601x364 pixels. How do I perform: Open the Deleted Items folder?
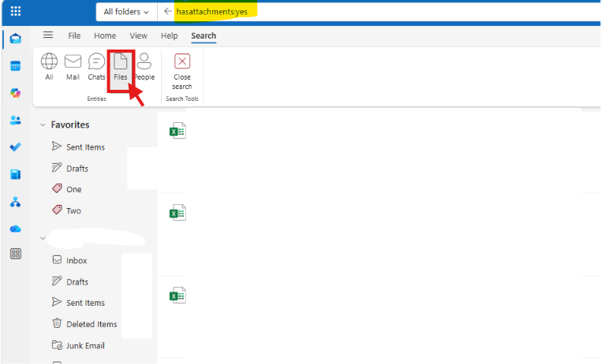coord(84,324)
